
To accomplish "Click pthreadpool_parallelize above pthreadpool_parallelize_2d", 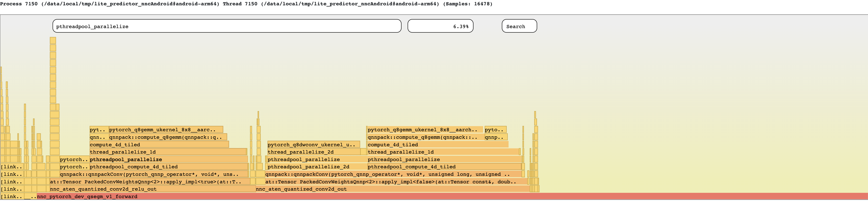I will pyautogui.click(x=317, y=160).
